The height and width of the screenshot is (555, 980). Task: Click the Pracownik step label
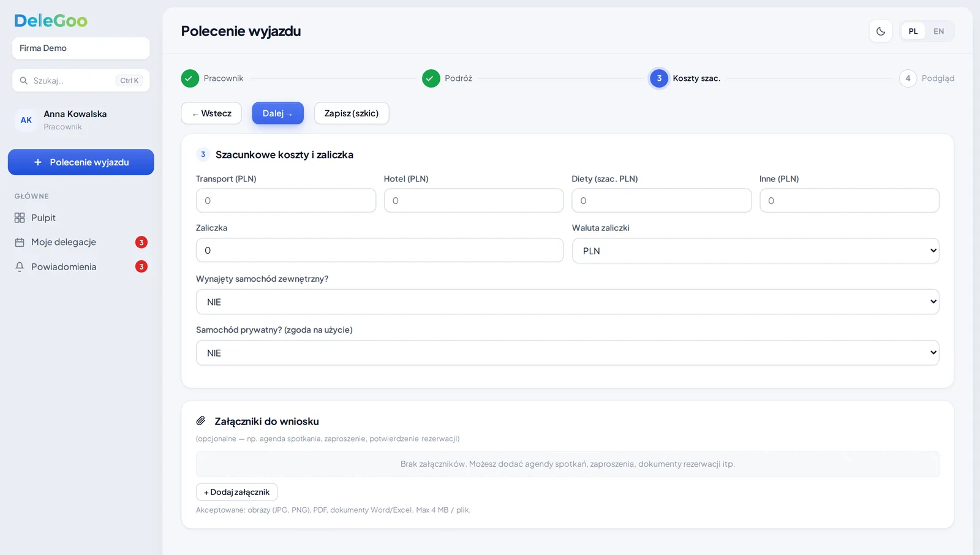224,78
